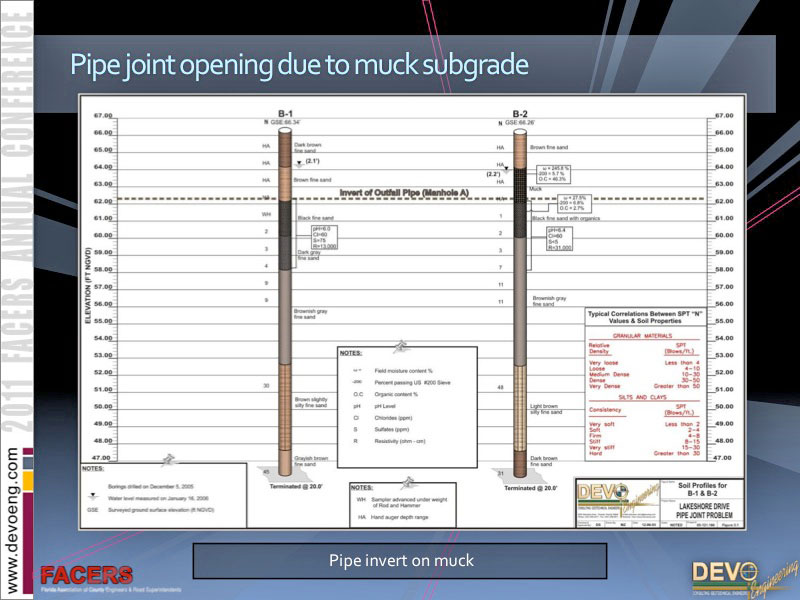Click the 'Pipe invert on muck' caption box
Screen dimensions: 800x600
click(x=399, y=560)
